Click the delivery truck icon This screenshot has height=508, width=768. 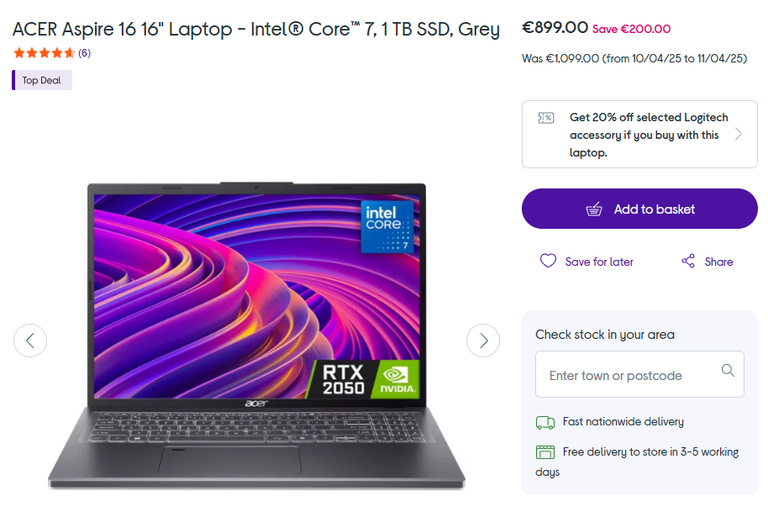click(545, 422)
